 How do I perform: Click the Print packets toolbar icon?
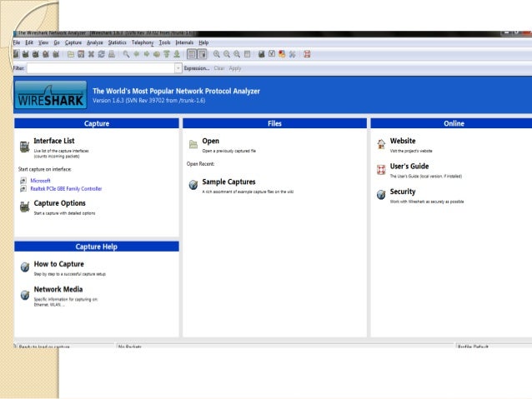point(111,54)
